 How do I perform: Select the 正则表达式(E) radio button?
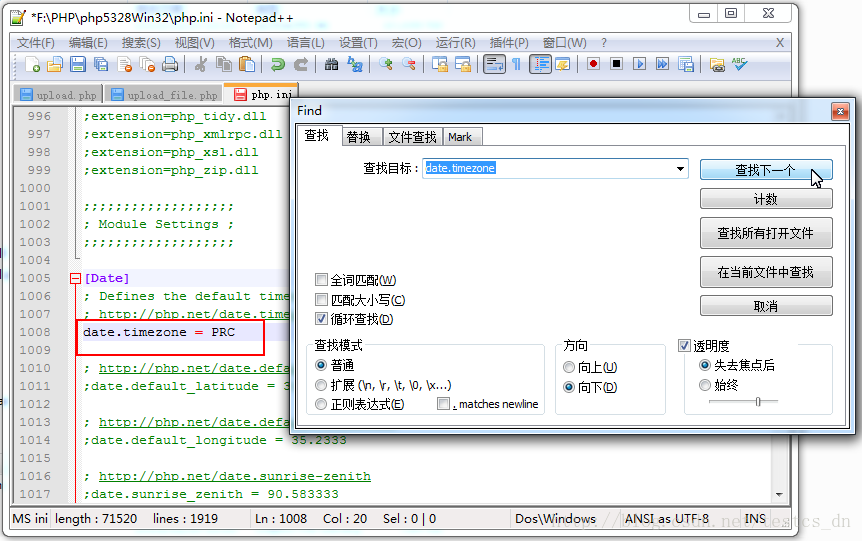(321, 404)
